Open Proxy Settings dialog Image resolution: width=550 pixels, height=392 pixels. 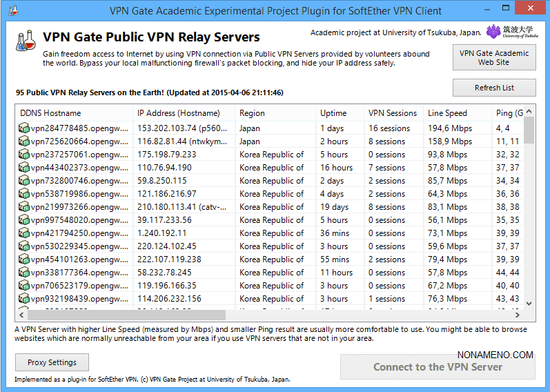pos(52,362)
